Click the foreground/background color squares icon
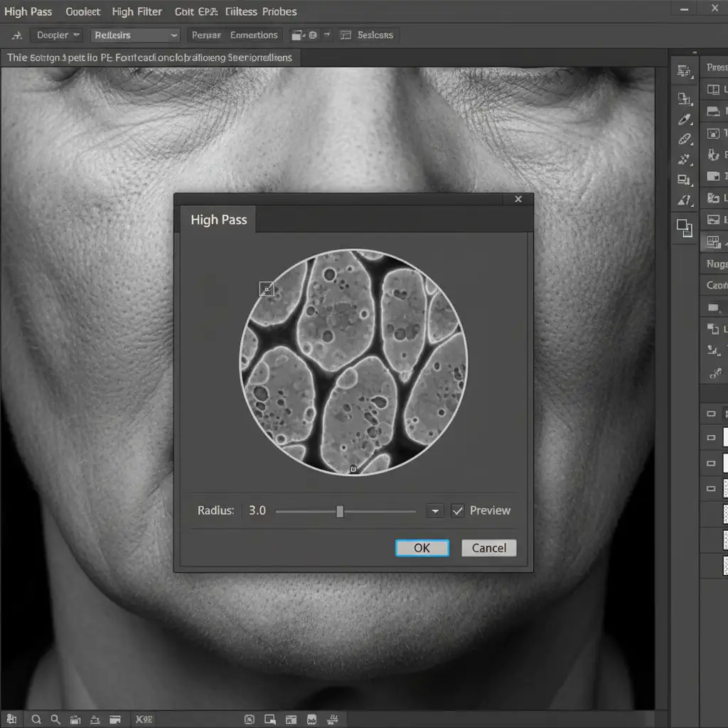This screenshot has height=728, width=728. (684, 227)
